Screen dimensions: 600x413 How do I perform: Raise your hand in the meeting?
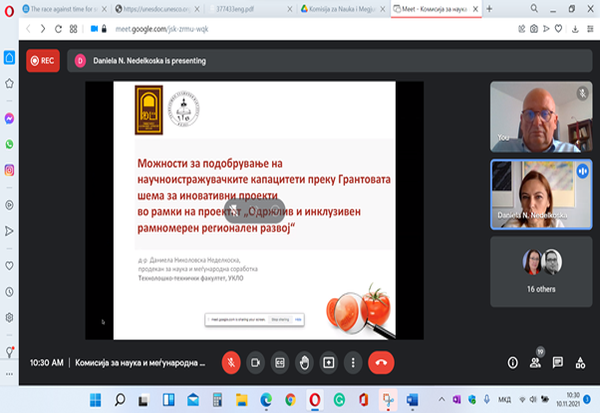[304, 361]
